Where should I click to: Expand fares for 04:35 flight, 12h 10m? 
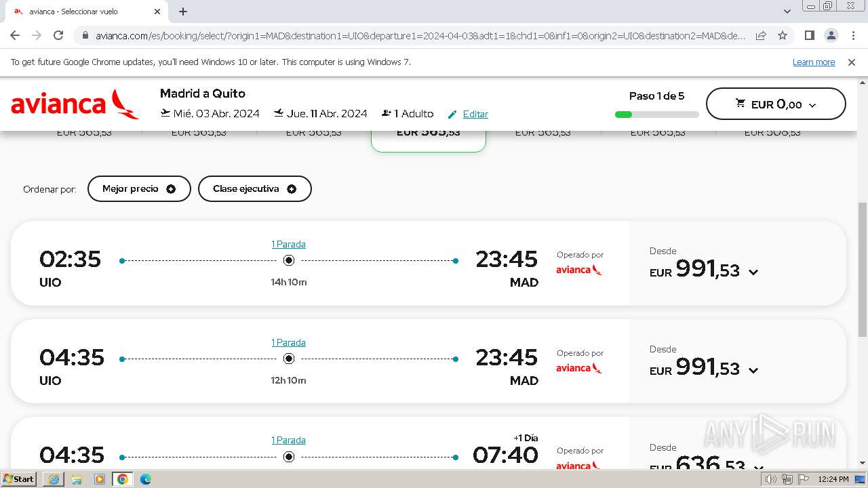coord(753,371)
